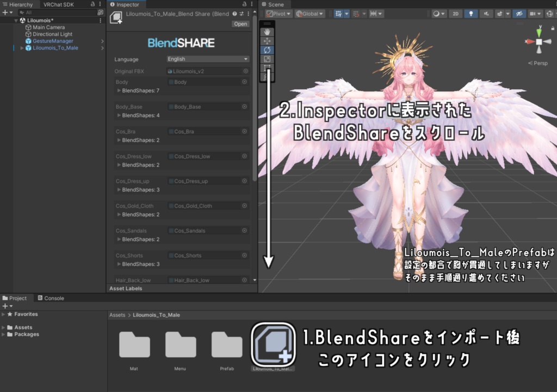Open grid snapping dropdown arrow

[346, 14]
